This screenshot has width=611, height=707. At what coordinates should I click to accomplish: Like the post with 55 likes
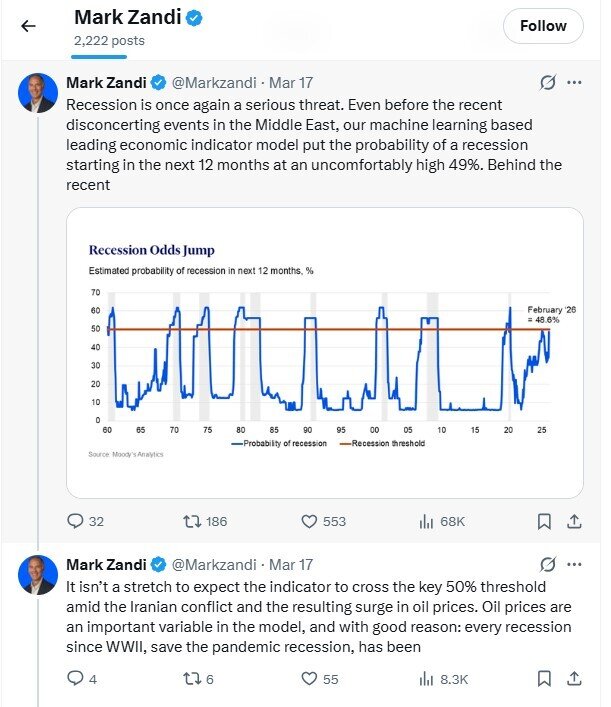(320, 679)
